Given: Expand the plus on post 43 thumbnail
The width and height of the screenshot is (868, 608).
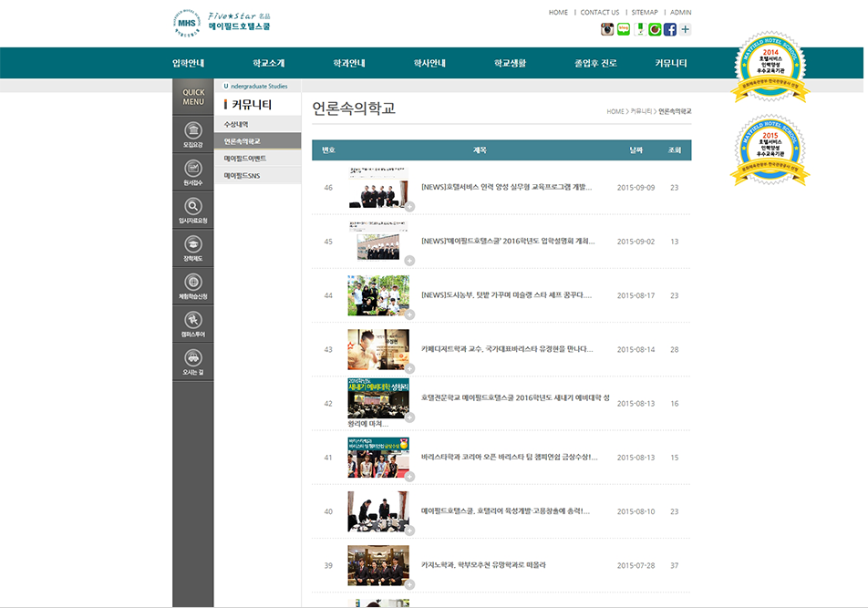Looking at the screenshot, I should [409, 368].
